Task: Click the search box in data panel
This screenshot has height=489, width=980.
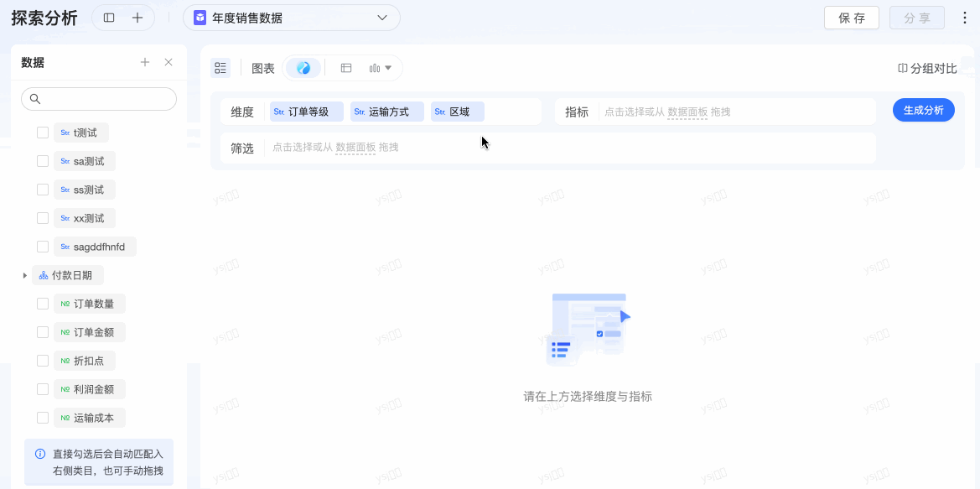Action: coord(99,99)
